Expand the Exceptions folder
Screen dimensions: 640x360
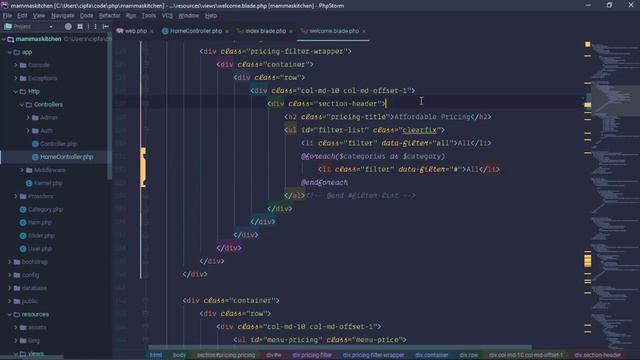tap(16, 78)
